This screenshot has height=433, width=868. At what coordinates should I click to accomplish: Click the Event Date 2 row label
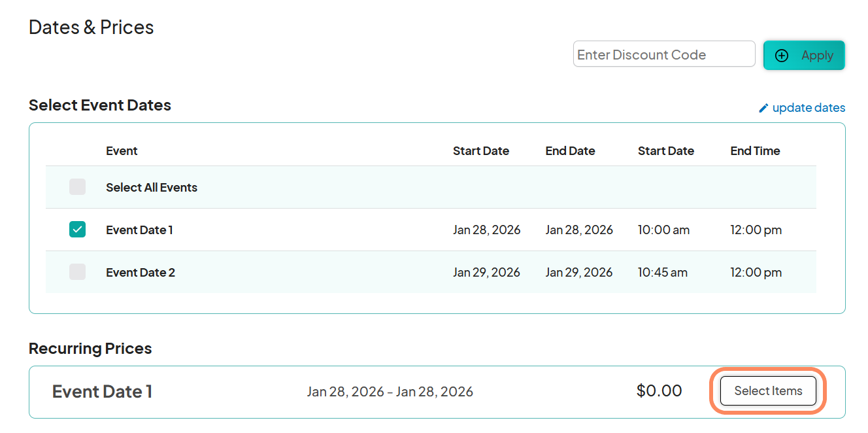[x=141, y=272]
